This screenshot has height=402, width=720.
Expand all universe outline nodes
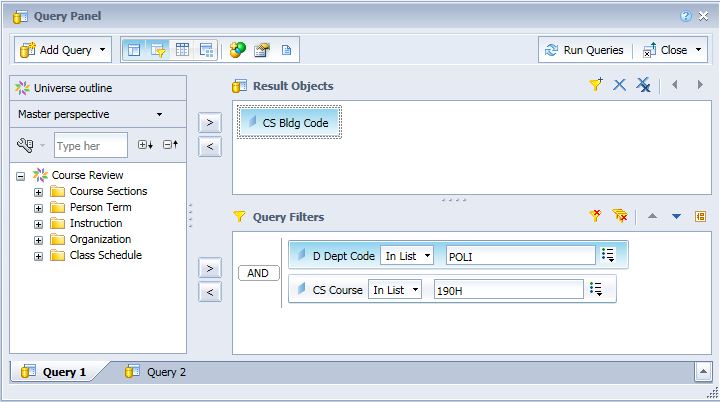coord(146,145)
